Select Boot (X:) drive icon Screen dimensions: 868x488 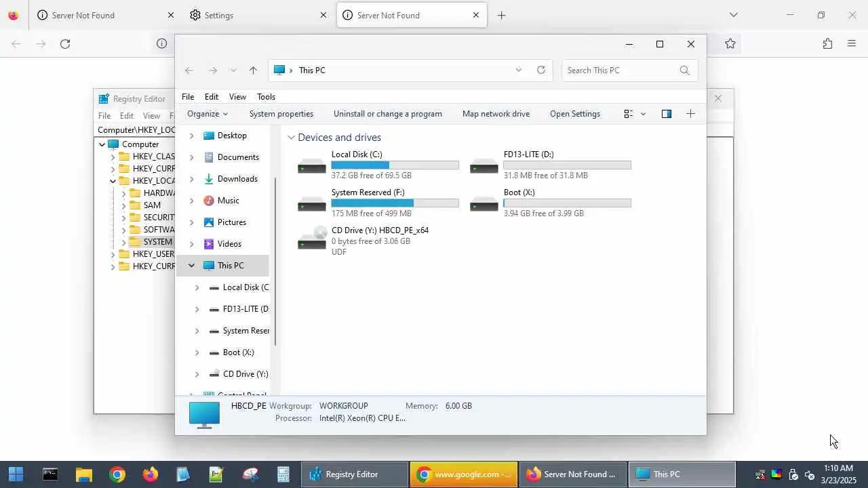(x=484, y=203)
